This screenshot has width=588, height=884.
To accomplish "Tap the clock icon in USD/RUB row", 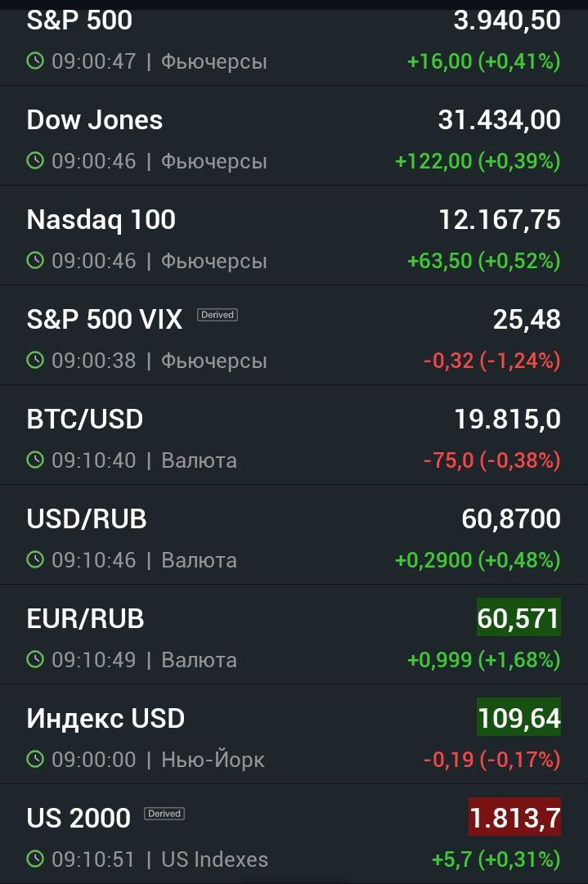I will (35, 560).
